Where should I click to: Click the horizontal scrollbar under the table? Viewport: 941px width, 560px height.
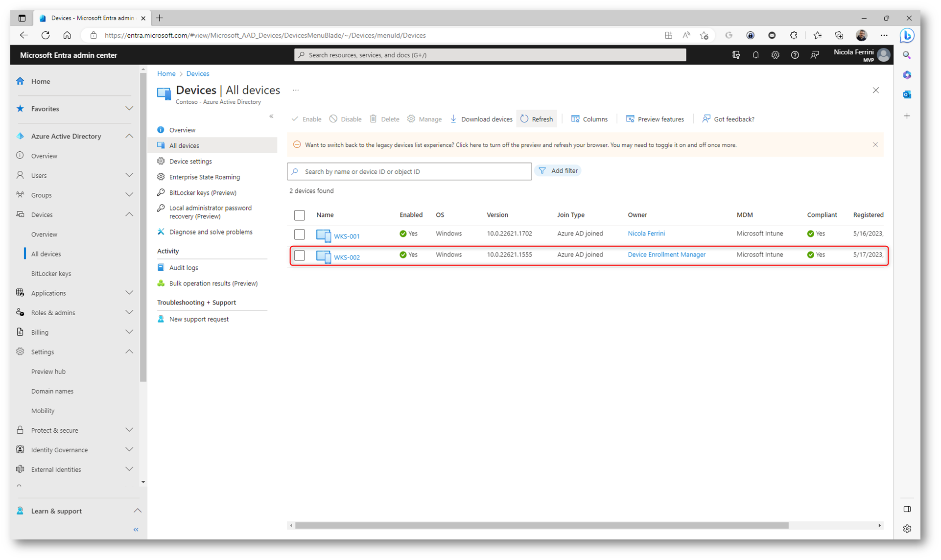pyautogui.click(x=541, y=525)
